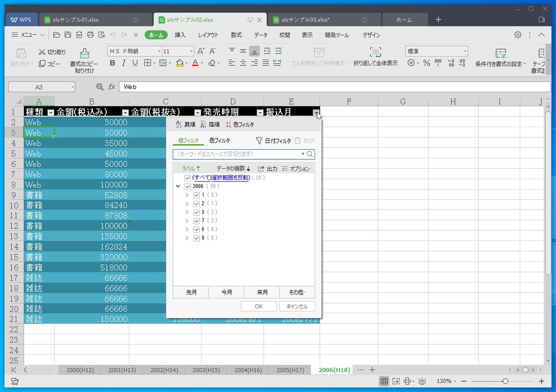Click the fx insert function icon

pos(112,87)
